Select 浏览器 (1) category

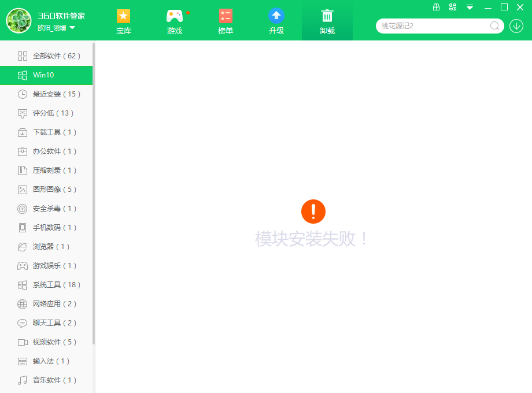pyautogui.click(x=46, y=247)
